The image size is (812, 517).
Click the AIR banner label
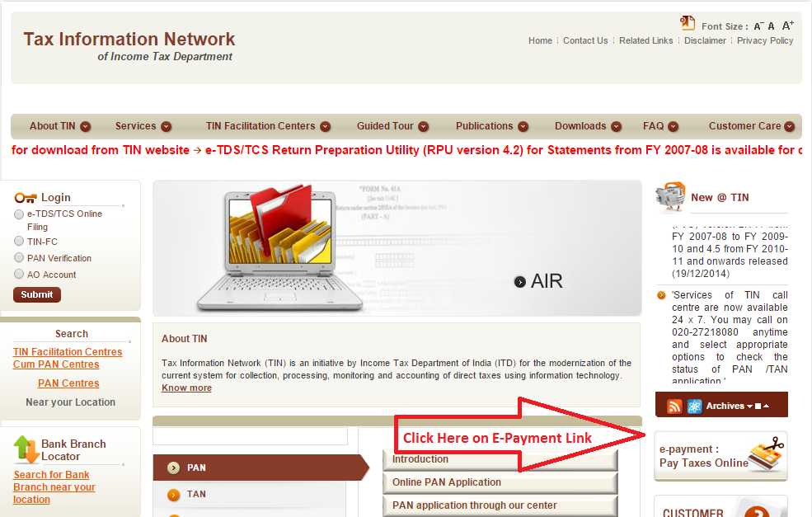click(x=547, y=281)
